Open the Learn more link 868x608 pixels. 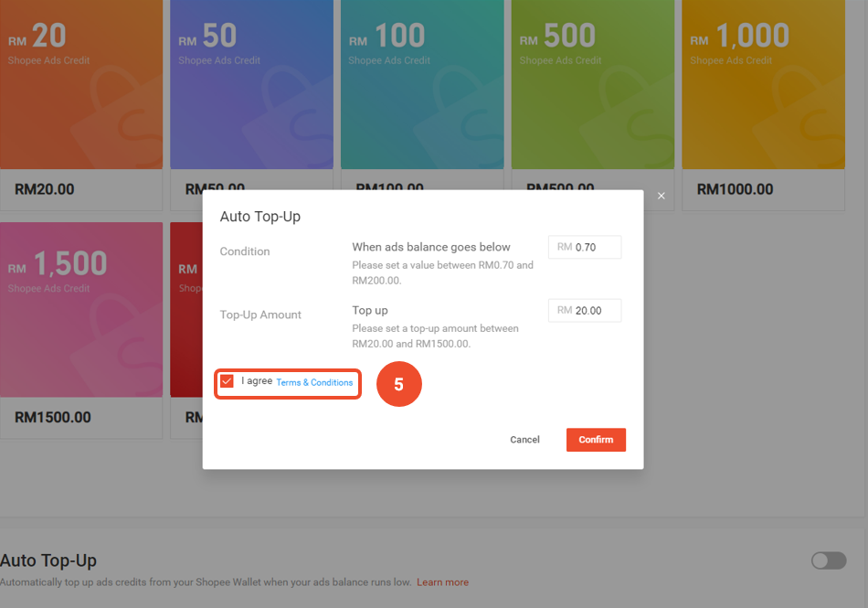(443, 582)
